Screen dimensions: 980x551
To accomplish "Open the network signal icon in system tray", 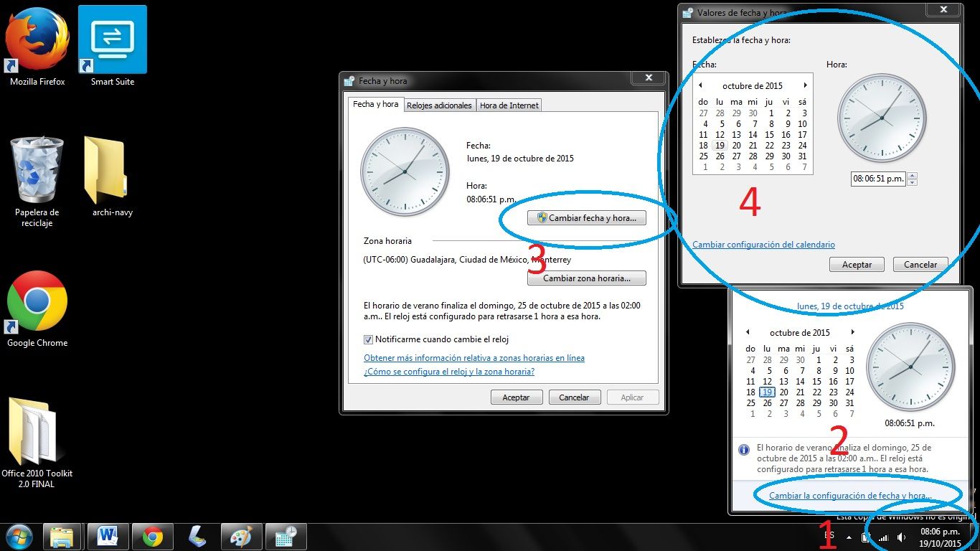I will tap(884, 537).
